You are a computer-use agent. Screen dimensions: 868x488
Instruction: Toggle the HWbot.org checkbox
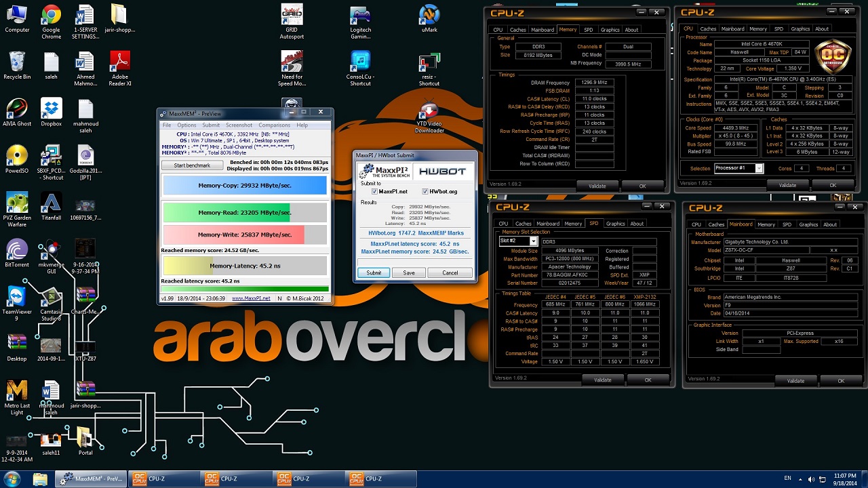tap(425, 192)
